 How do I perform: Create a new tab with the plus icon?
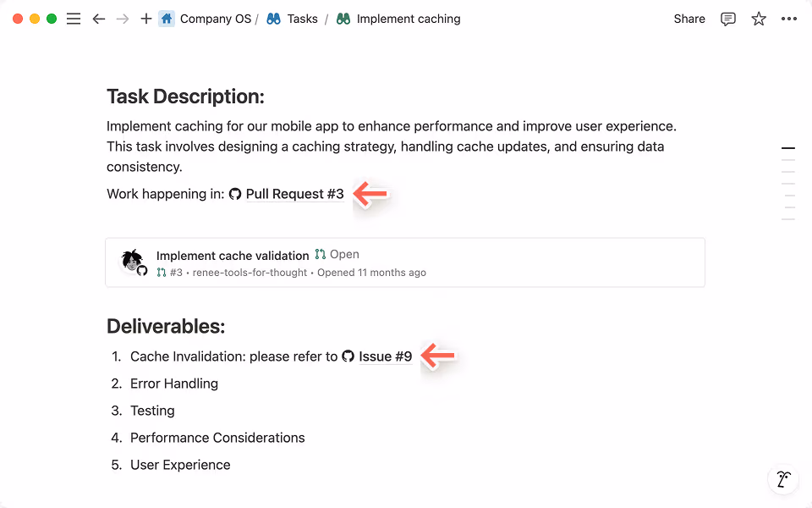tap(148, 18)
